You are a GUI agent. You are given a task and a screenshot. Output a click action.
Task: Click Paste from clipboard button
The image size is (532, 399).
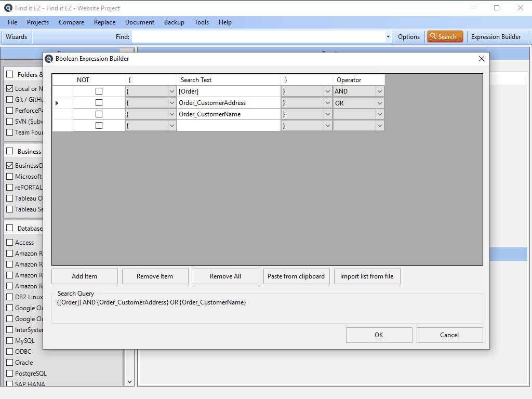pos(296,276)
